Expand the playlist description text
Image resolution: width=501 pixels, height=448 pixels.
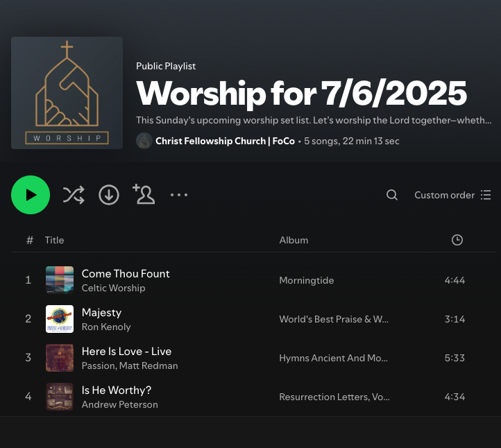tap(314, 120)
